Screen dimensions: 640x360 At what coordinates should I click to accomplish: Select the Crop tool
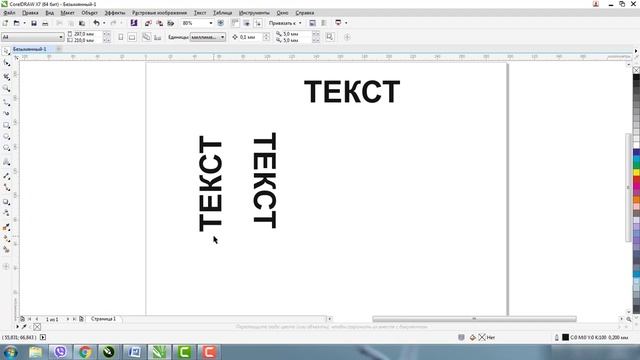tap(6, 76)
